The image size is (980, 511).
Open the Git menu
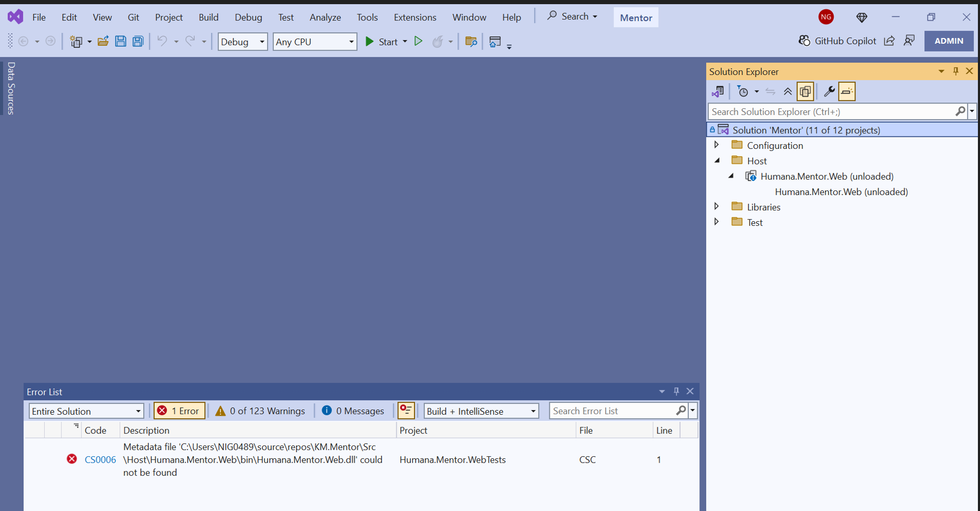pos(133,17)
